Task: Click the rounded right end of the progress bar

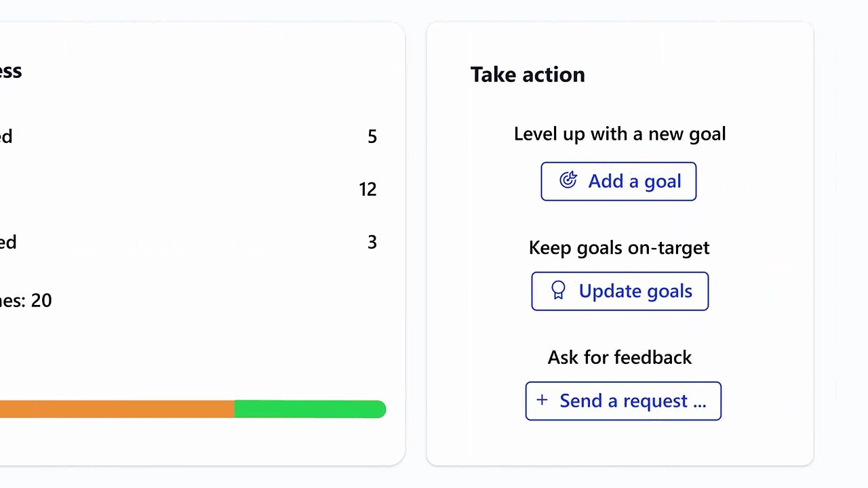Action: pyautogui.click(x=381, y=409)
